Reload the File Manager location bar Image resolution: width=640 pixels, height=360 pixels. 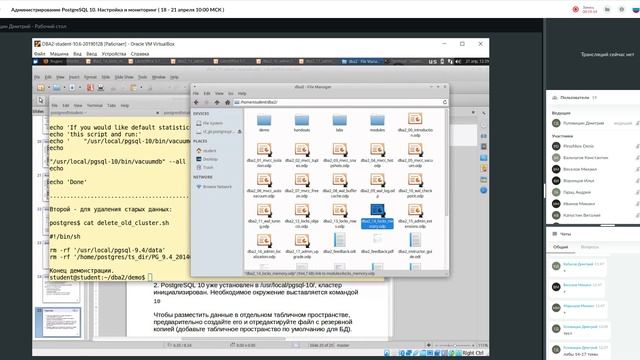point(444,102)
